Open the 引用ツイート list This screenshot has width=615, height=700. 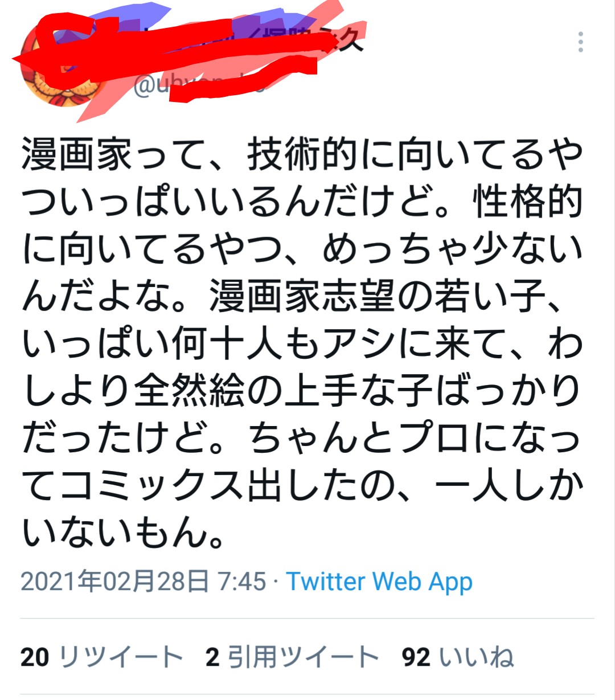304,657
